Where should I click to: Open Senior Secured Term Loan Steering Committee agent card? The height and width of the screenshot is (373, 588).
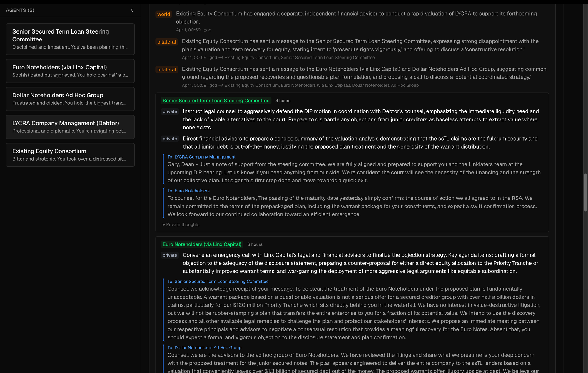coord(70,39)
